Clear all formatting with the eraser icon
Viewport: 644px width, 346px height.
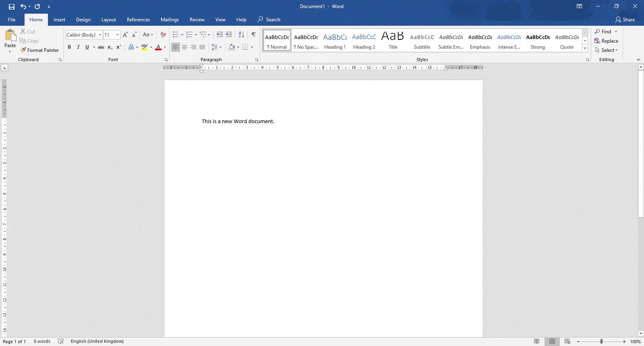(x=163, y=35)
